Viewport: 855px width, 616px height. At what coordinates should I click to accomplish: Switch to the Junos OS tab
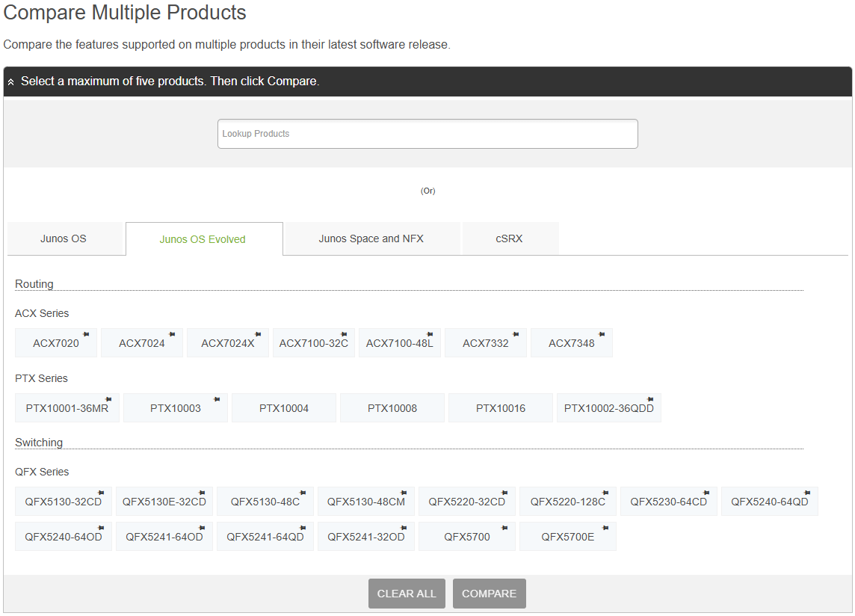[x=64, y=239]
